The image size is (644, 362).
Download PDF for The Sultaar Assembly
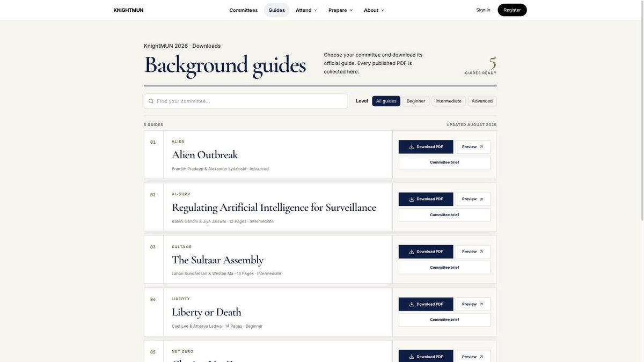(x=426, y=252)
